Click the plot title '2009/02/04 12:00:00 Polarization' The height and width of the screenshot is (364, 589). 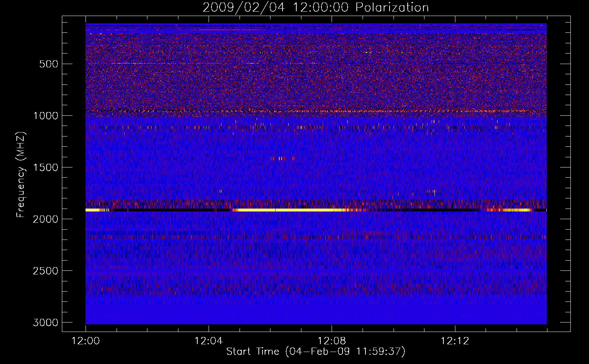tap(316, 8)
